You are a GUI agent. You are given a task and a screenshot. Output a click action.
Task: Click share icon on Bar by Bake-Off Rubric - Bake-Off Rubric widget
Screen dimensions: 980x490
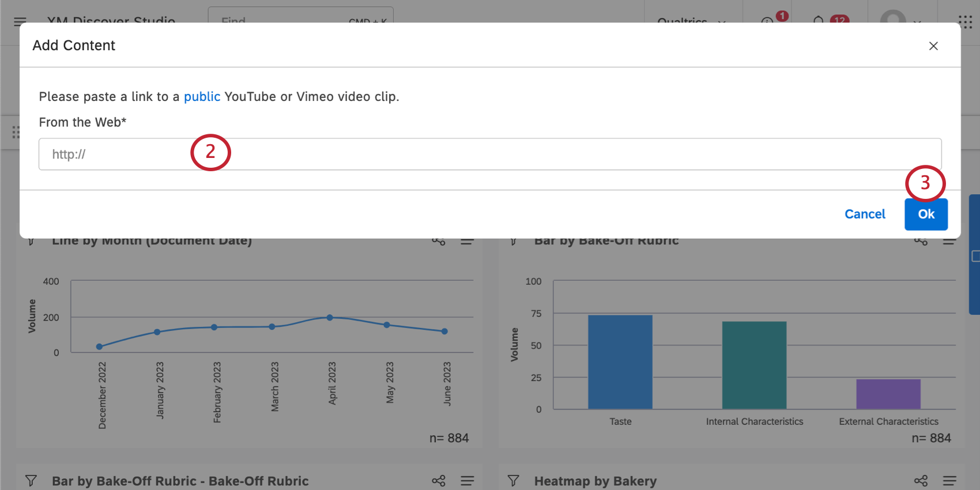click(x=439, y=481)
